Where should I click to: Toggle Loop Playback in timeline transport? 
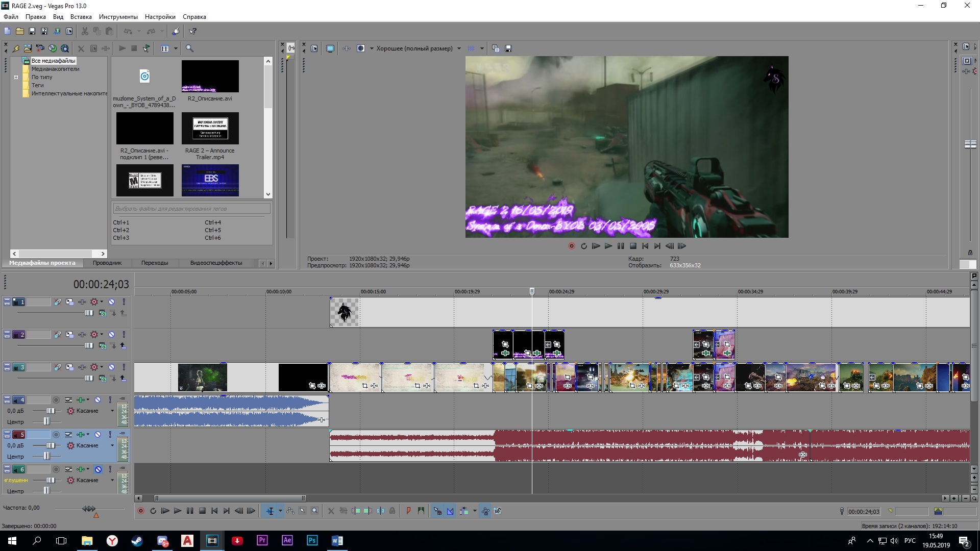point(153,511)
